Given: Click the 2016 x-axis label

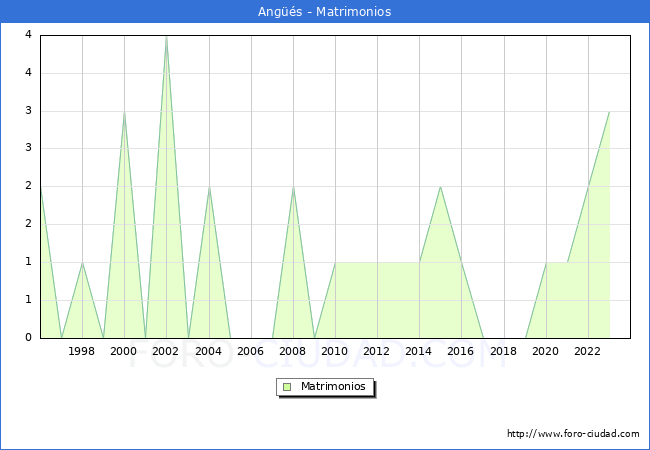Looking at the screenshot, I should [461, 351].
